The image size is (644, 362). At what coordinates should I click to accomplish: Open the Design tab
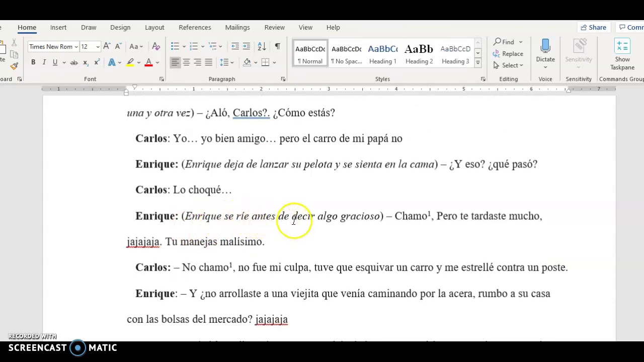[x=120, y=27]
